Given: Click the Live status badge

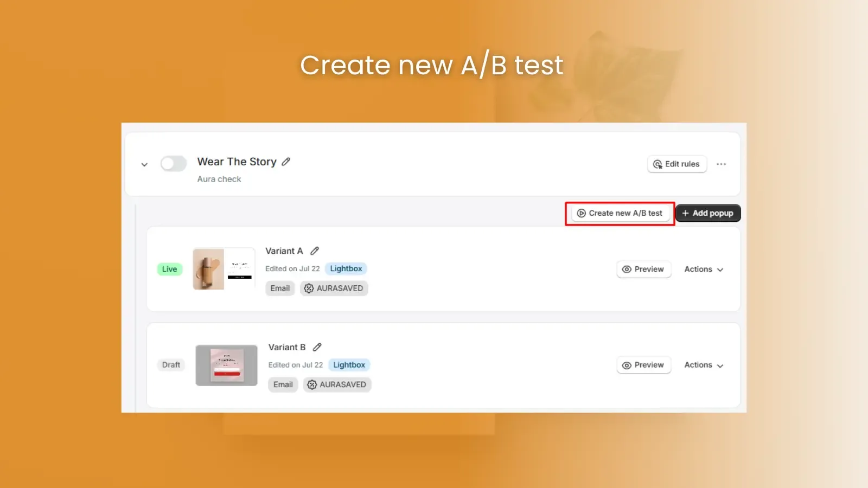Looking at the screenshot, I should point(170,269).
